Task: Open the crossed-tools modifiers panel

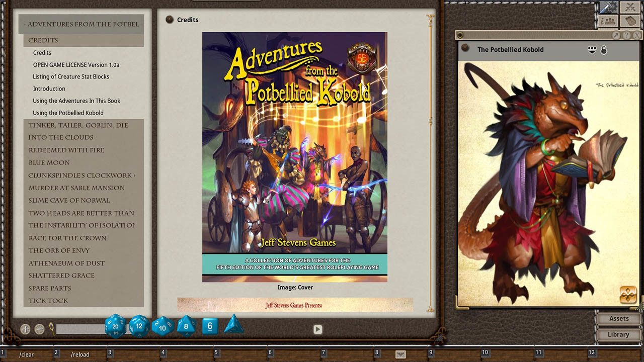Action: coord(629,8)
